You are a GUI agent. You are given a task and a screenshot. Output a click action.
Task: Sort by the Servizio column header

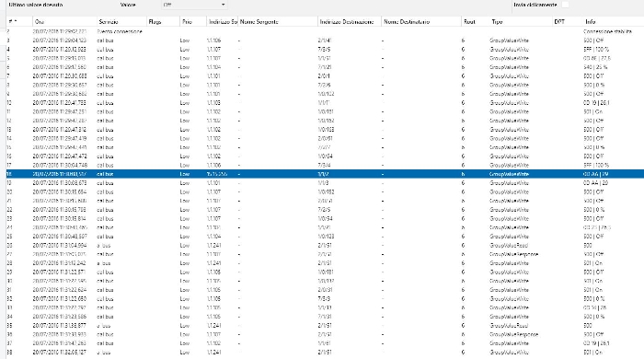[x=121, y=21]
